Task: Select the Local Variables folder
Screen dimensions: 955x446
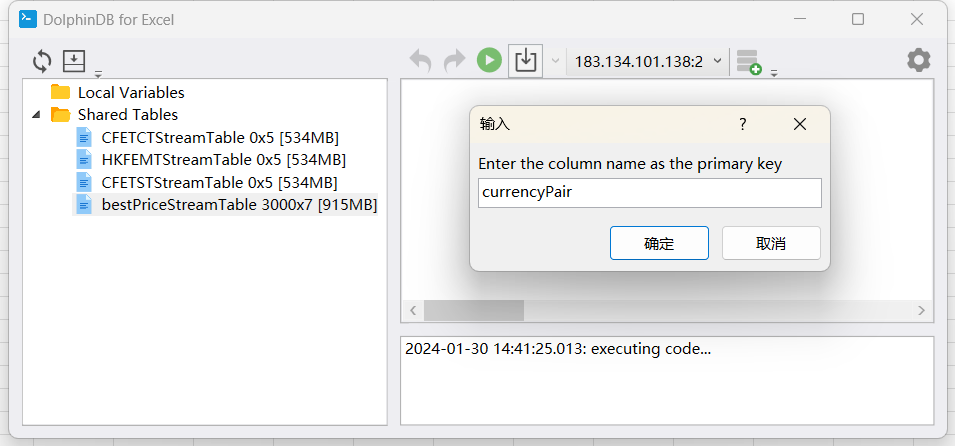Action: [x=130, y=92]
